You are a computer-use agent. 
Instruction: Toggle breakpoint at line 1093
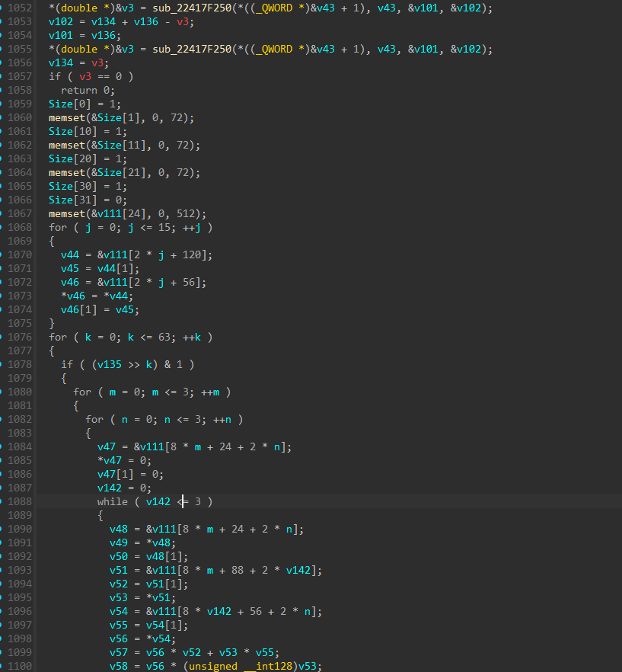2,570
